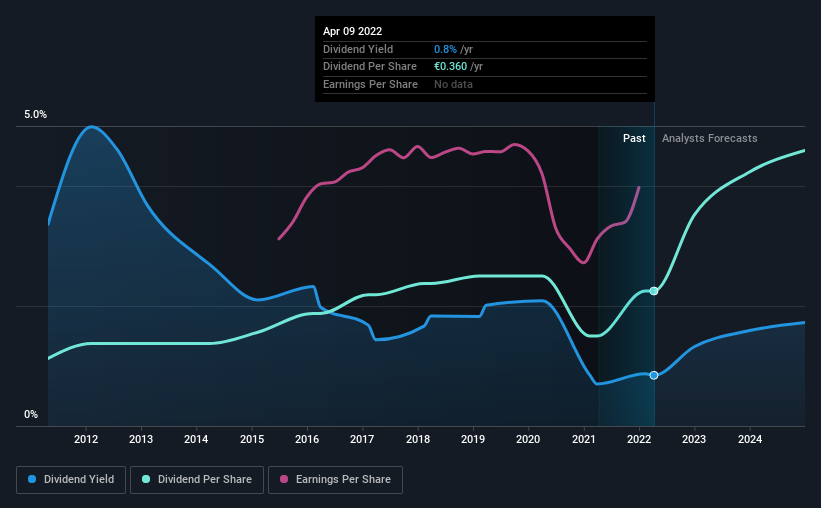Toggle the Earnings Per Share legend series
The width and height of the screenshot is (821, 508).
click(x=336, y=480)
